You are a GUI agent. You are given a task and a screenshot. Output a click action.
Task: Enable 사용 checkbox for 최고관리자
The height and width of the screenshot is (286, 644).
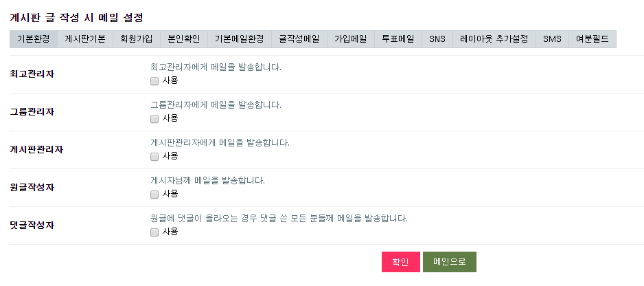(154, 81)
